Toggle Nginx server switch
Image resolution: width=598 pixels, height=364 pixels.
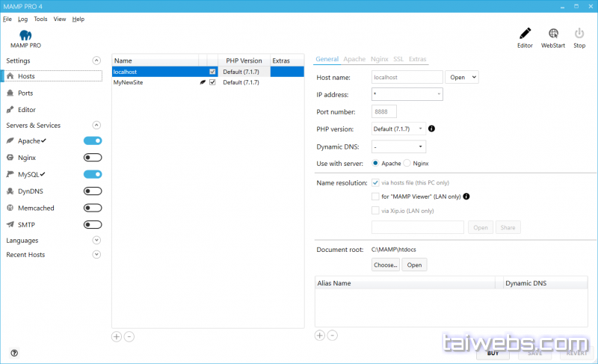pos(93,158)
